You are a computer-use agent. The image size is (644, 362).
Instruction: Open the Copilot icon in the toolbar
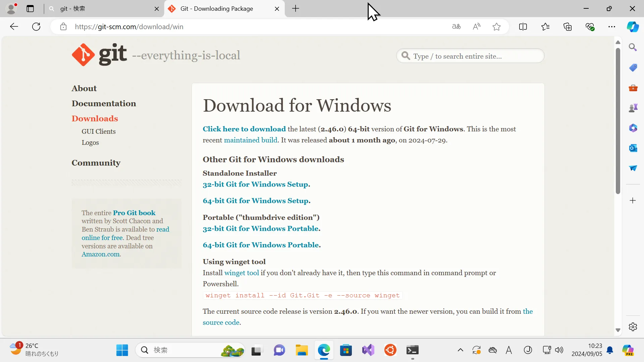[633, 27]
